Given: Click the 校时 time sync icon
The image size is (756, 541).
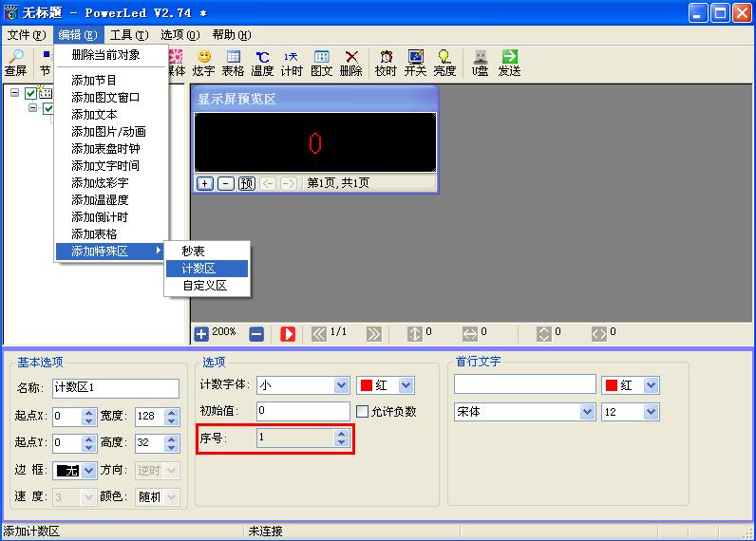Looking at the screenshot, I should [x=386, y=63].
